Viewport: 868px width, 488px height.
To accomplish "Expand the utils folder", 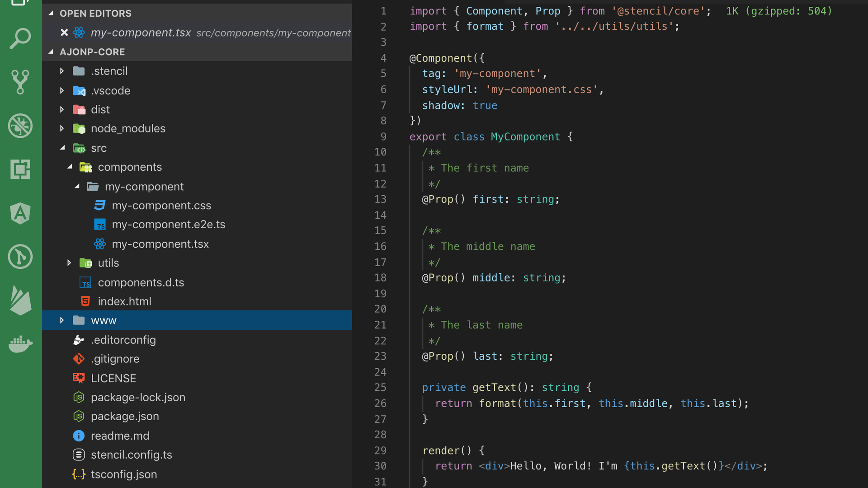I will (x=108, y=263).
